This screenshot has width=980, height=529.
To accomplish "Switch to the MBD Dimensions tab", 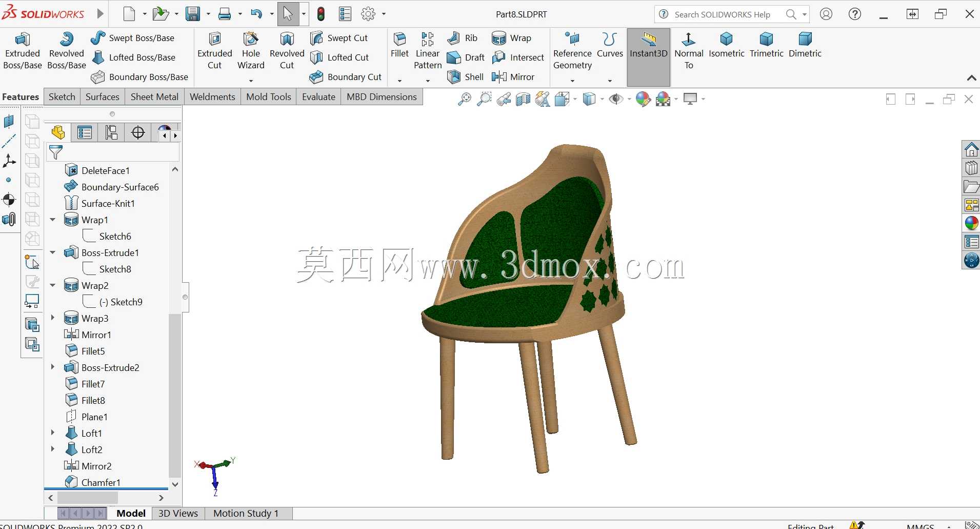I will pos(382,97).
